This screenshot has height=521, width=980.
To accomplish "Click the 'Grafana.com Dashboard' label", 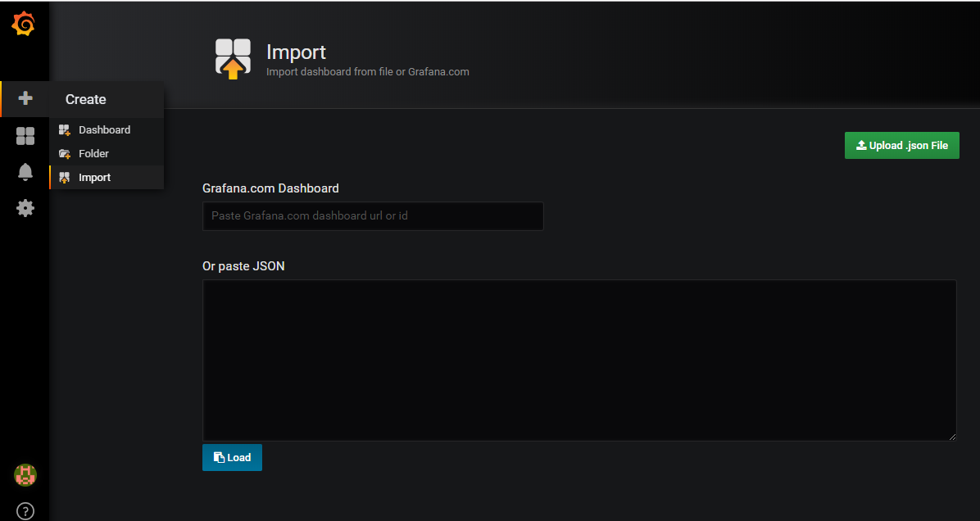I will [270, 188].
